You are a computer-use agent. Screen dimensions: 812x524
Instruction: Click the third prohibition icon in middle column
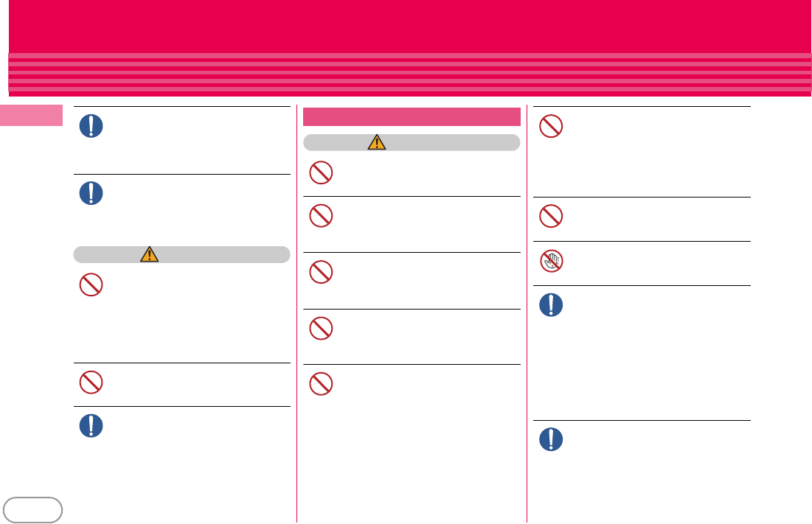point(321,272)
